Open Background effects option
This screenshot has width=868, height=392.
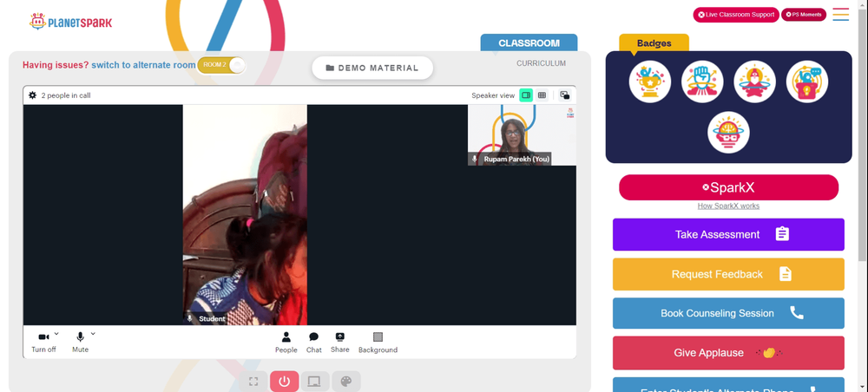[378, 343]
